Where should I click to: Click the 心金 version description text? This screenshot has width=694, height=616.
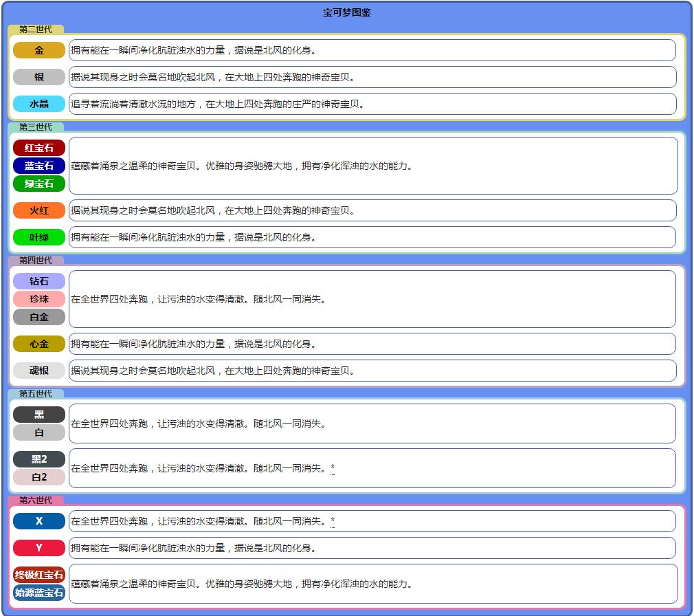tap(193, 344)
